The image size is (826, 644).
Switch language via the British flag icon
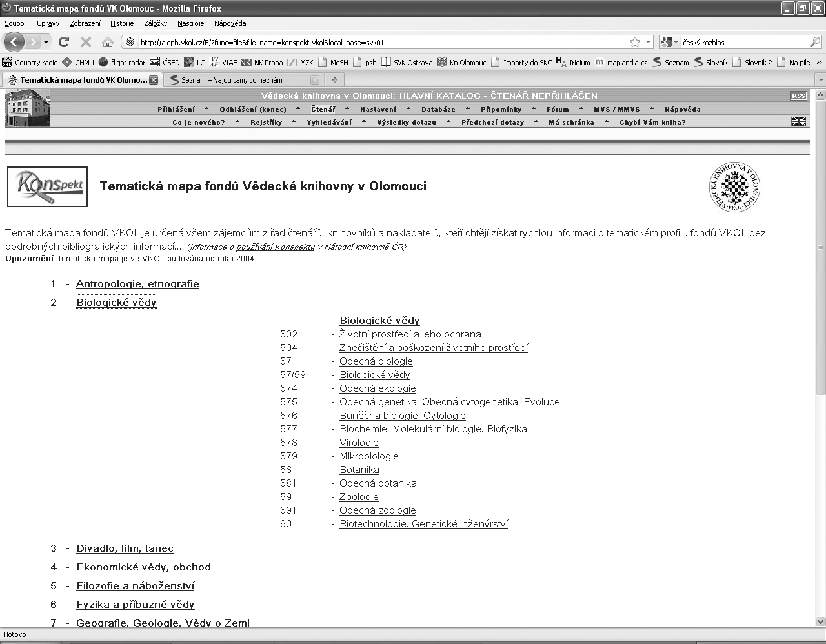[798, 121]
